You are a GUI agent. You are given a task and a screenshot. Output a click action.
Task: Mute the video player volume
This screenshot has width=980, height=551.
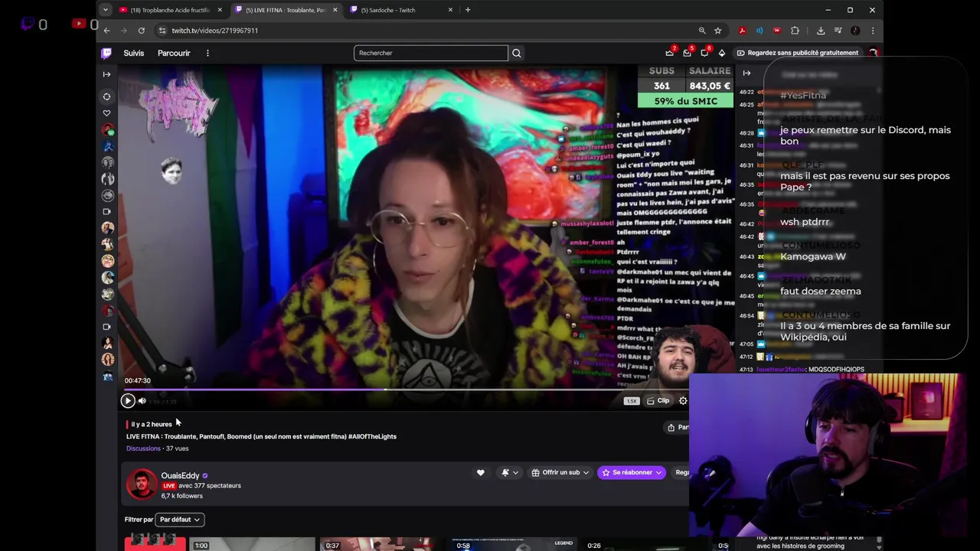click(142, 401)
